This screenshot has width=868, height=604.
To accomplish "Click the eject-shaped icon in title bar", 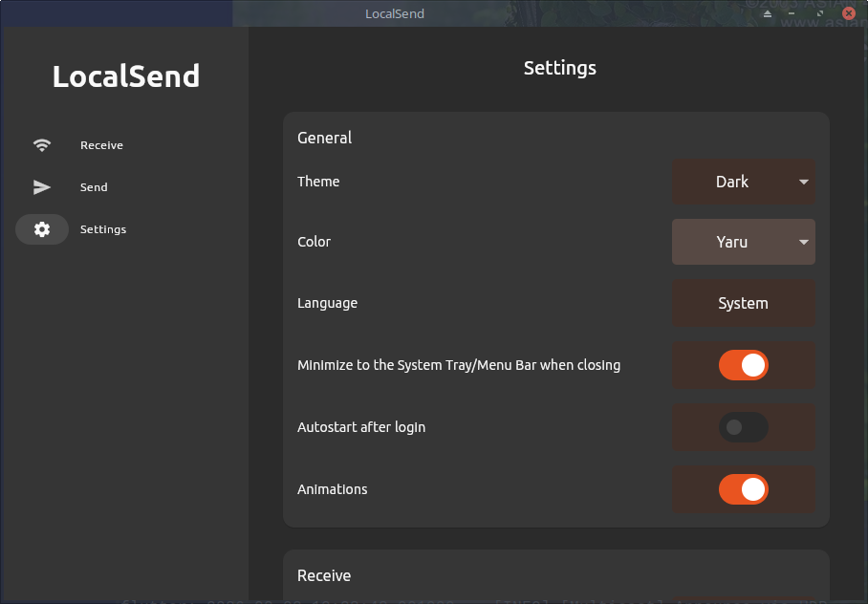I will pyautogui.click(x=768, y=14).
